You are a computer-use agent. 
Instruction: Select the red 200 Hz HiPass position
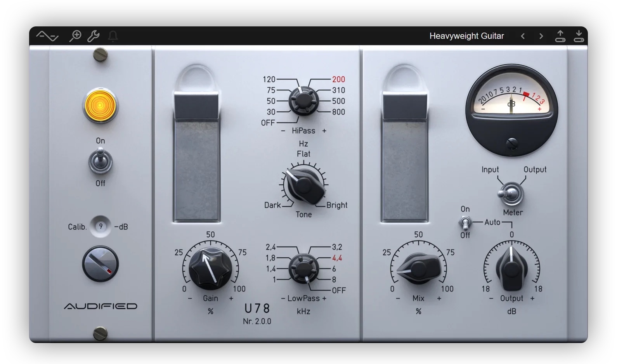point(338,79)
